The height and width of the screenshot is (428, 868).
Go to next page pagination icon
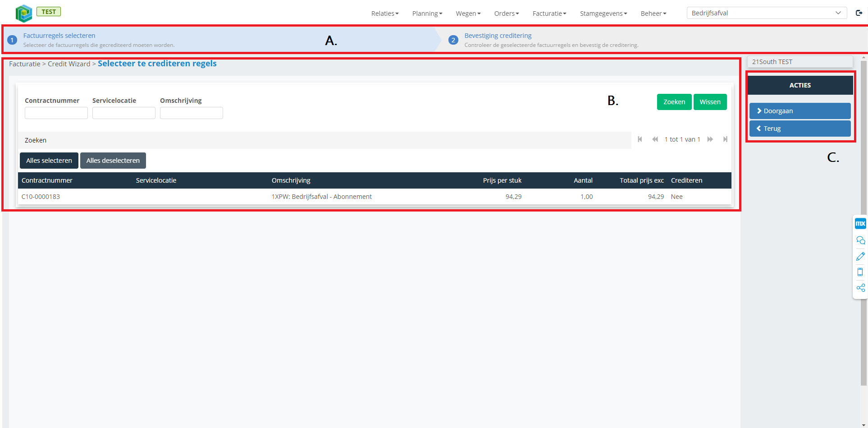pyautogui.click(x=710, y=139)
